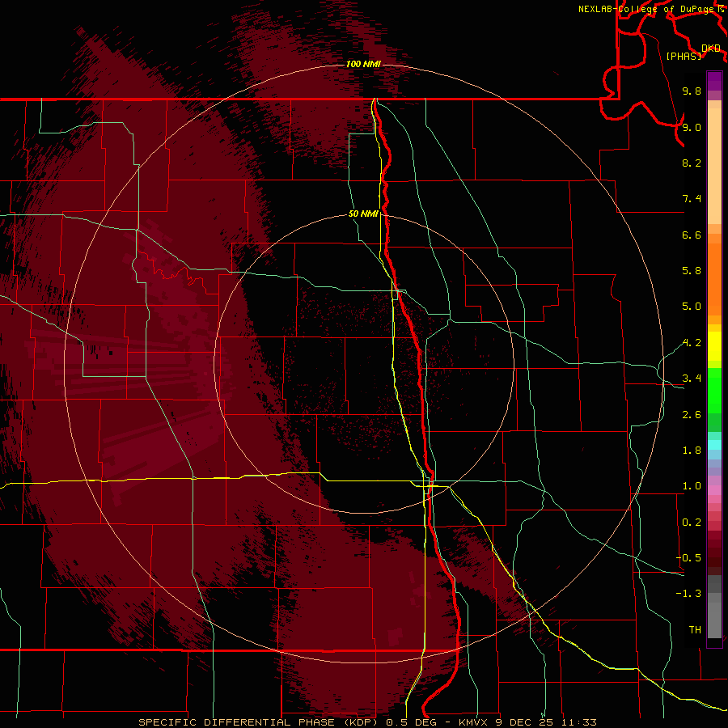The height and width of the screenshot is (728, 728).
Task: Click the "SPECIFIC DIFFERENTIAL PHASE (KDP)" caption
Action: [x=258, y=722]
